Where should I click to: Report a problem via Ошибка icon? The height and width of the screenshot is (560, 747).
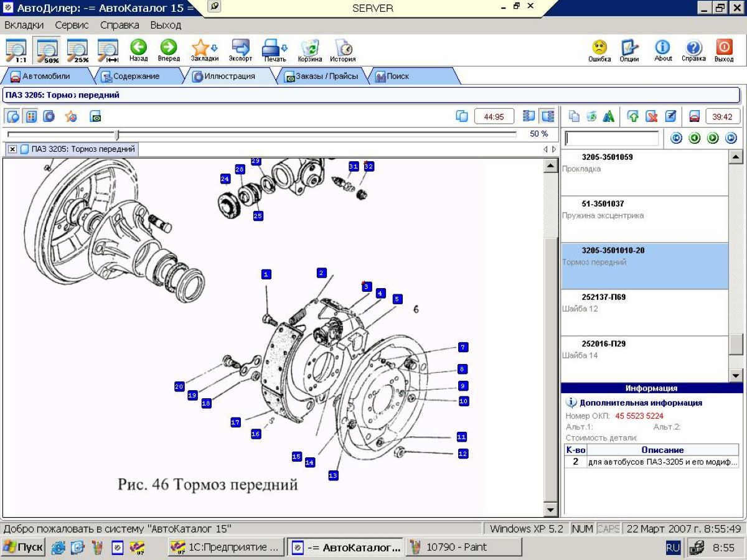[x=599, y=50]
